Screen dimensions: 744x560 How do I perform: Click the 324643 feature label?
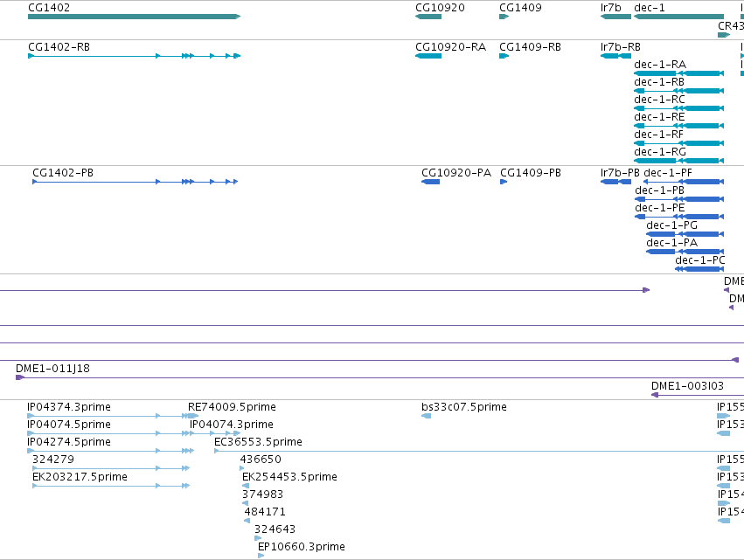point(275,529)
